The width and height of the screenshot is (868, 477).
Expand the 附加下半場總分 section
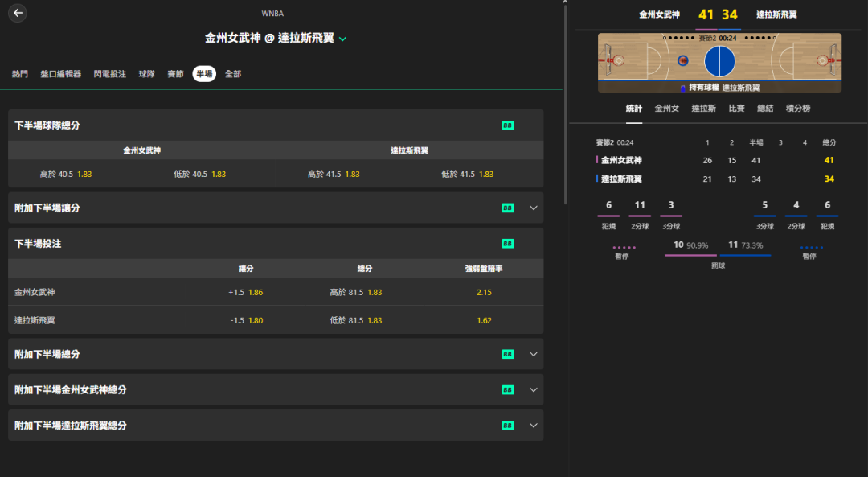pyautogui.click(x=534, y=354)
